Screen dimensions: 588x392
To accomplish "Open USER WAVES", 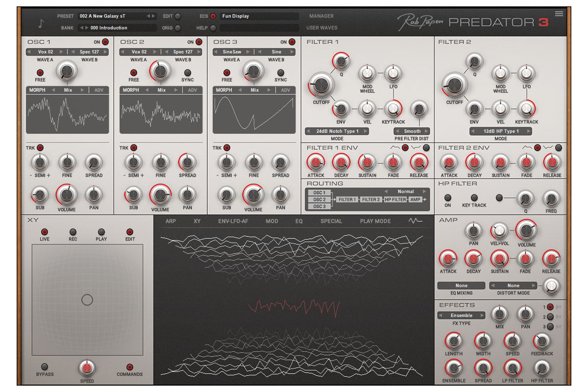I will point(322,28).
